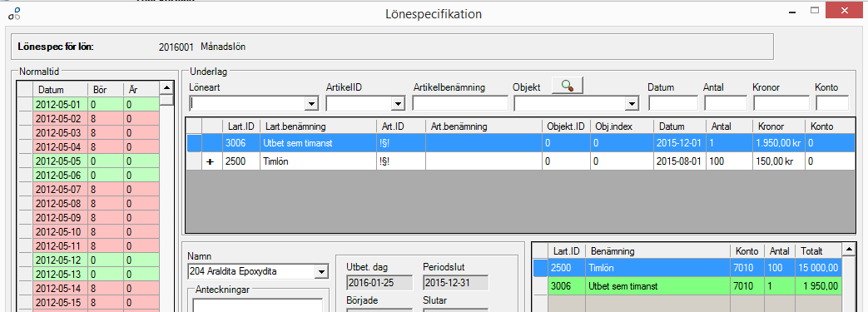Image resolution: width=868 pixels, height=312 pixels.
Task: Click the Art.ID column header
Action: point(401,126)
